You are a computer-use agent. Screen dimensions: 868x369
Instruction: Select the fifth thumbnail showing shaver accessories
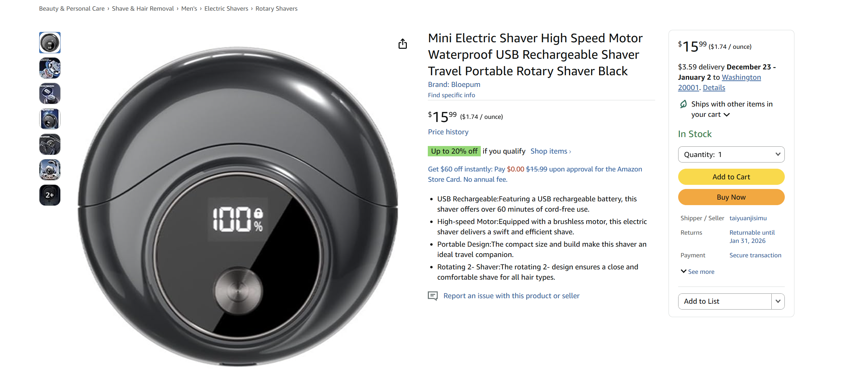tap(50, 144)
